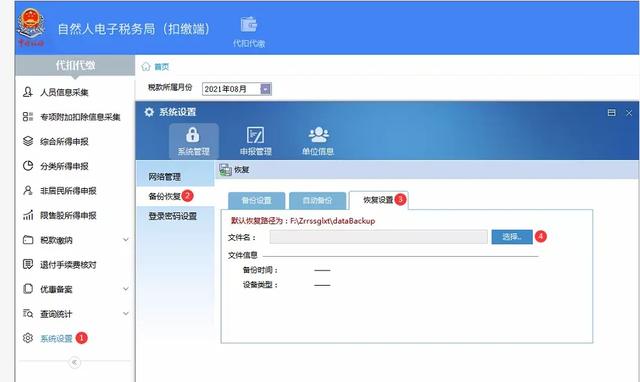The height and width of the screenshot is (382, 640).
Task: Switch to 单位信息 section
Action: pyautogui.click(x=318, y=141)
